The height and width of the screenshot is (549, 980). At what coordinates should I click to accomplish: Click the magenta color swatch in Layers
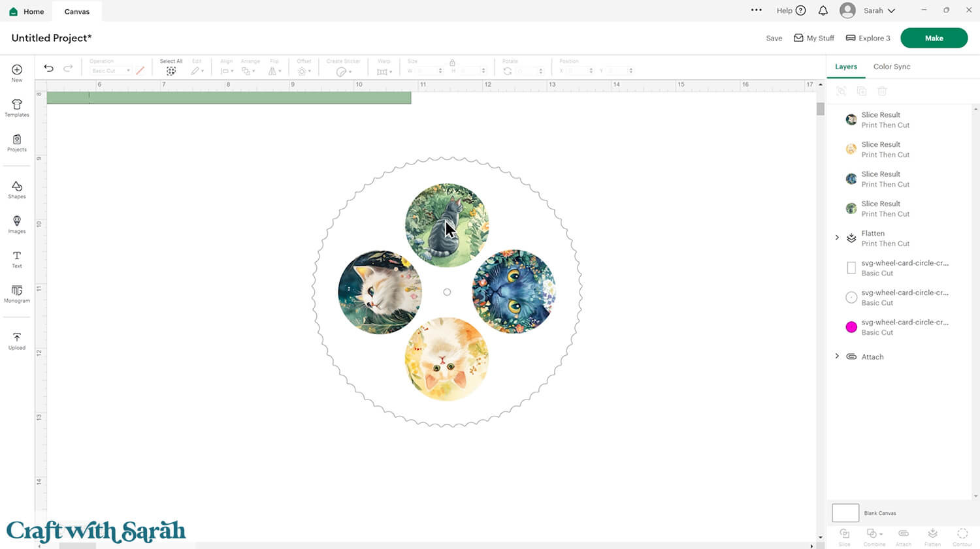[x=851, y=327]
